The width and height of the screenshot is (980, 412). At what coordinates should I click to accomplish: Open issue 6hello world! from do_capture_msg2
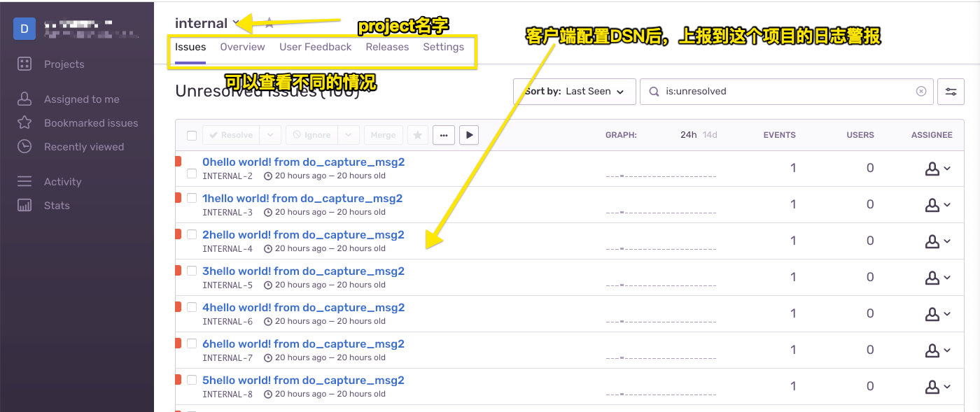[x=303, y=344]
